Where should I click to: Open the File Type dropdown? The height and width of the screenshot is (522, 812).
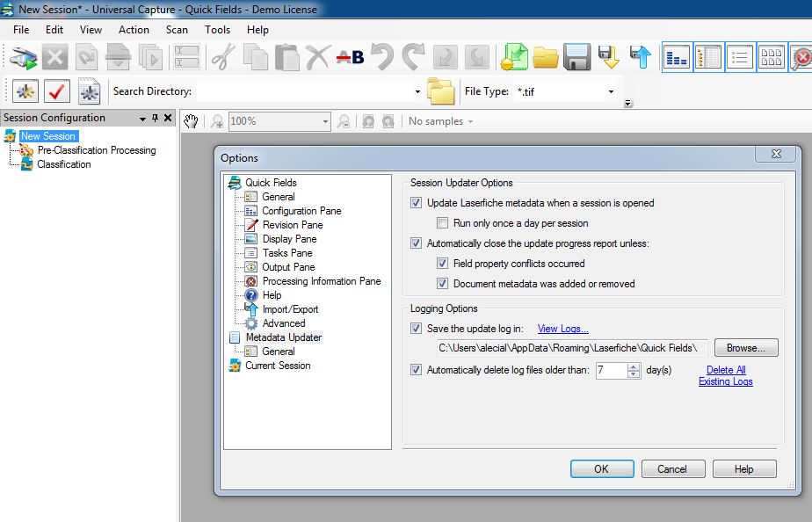[x=611, y=91]
